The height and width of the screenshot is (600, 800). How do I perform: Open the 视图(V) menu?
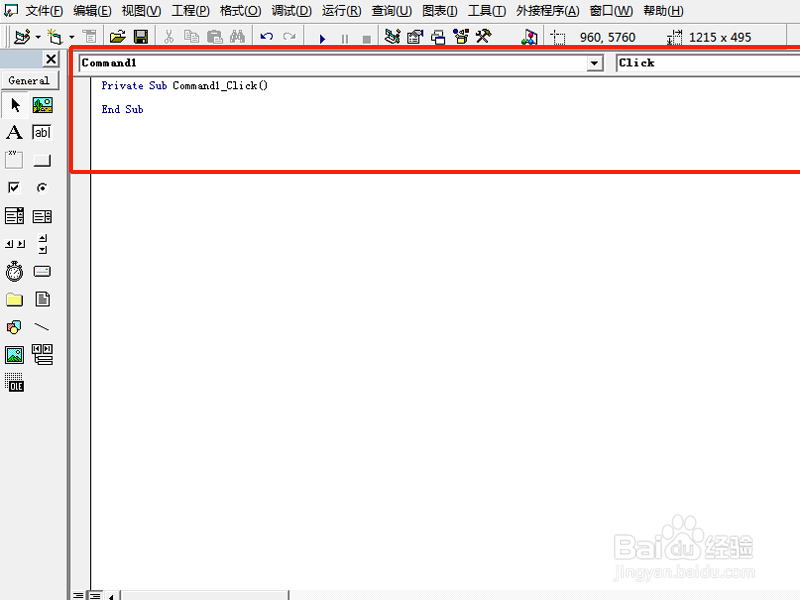click(141, 11)
